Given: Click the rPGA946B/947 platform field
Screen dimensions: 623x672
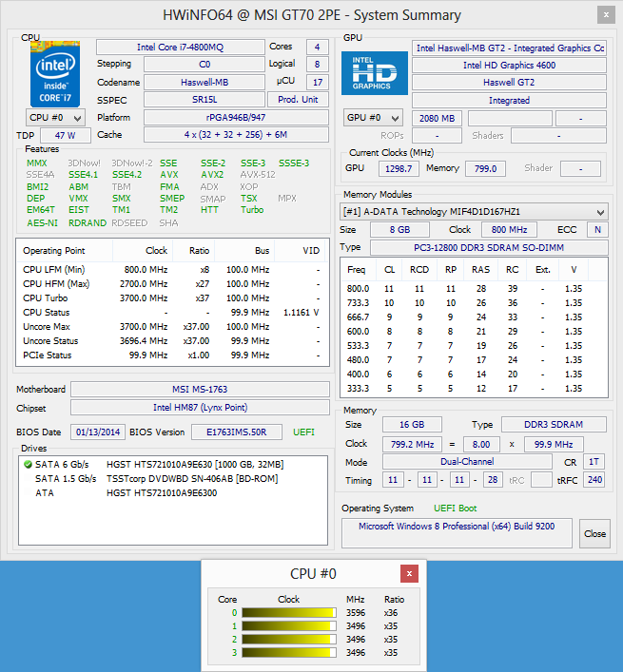Looking at the screenshot, I should click(x=236, y=118).
